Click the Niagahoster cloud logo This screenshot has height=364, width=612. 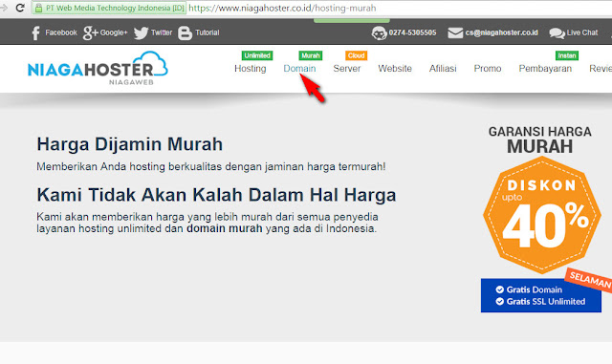(x=98, y=68)
